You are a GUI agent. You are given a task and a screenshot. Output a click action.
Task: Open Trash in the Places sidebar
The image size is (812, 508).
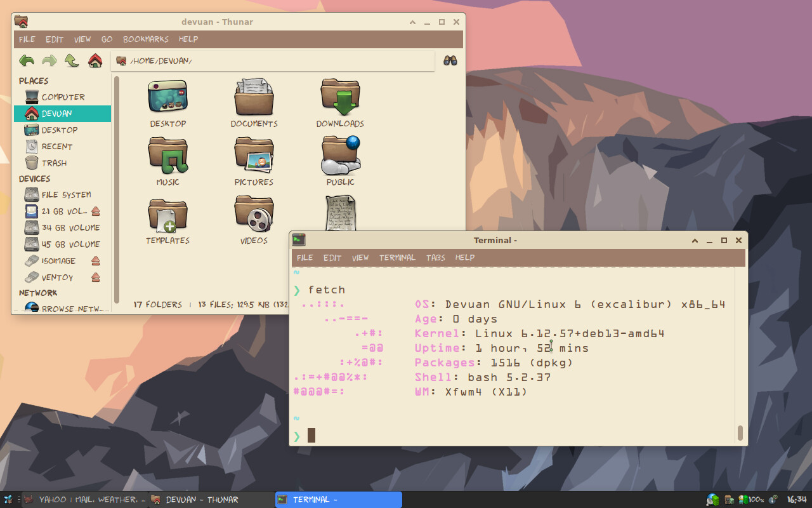pos(54,163)
